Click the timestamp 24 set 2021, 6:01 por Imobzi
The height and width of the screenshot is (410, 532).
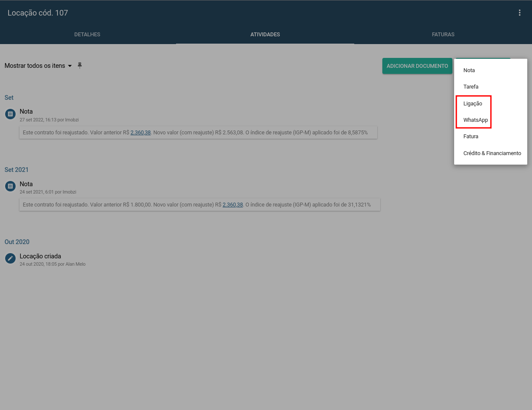pos(48,192)
